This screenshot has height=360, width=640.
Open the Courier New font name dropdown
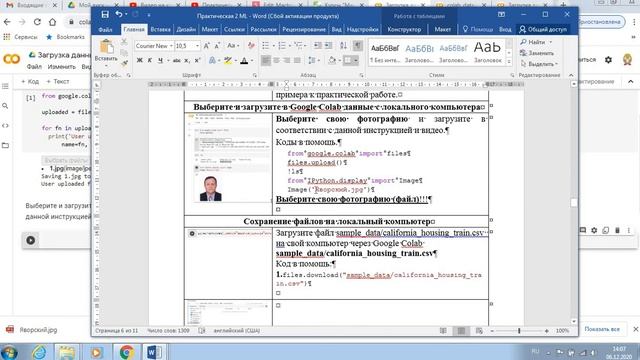tap(171, 46)
